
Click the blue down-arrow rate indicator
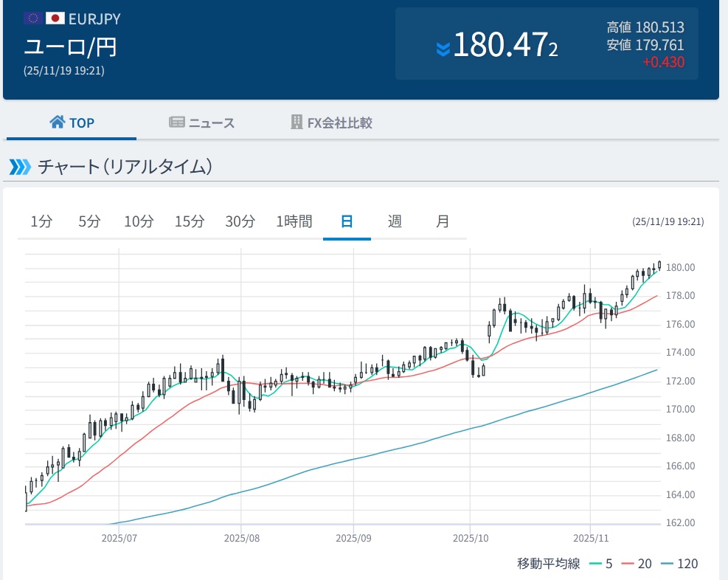click(x=443, y=49)
